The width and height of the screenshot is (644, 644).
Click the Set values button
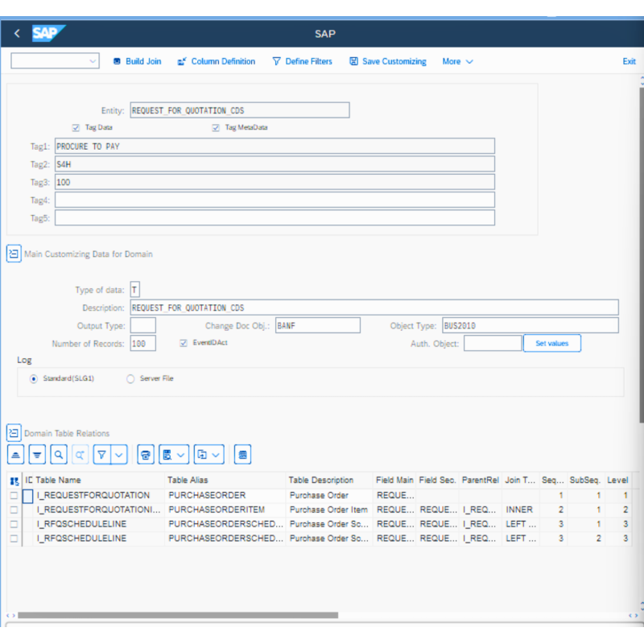551,343
